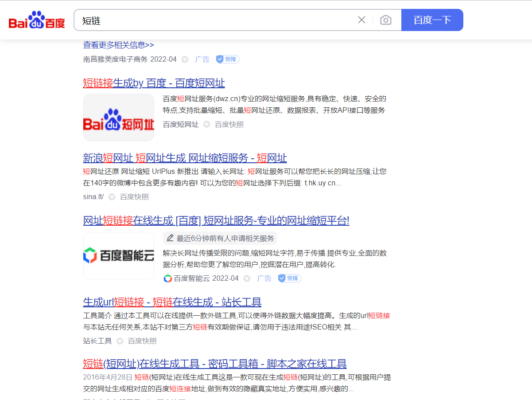532x400 pixels.
Task: Open 短链接生成by 百度 - 百度短网址 result
Action: pos(154,83)
